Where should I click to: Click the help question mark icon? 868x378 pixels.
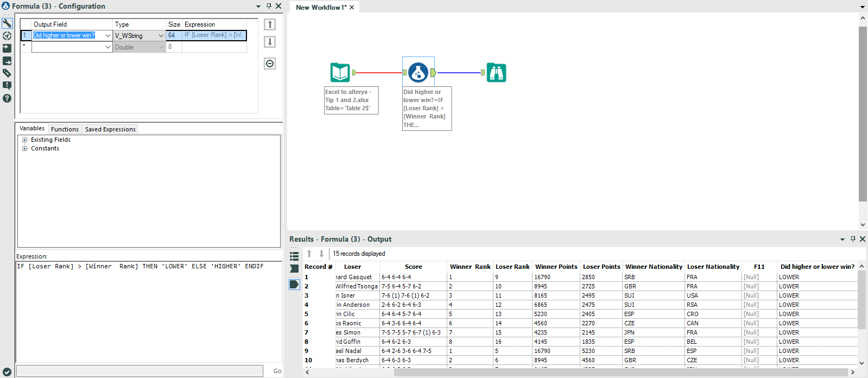pos(7,98)
